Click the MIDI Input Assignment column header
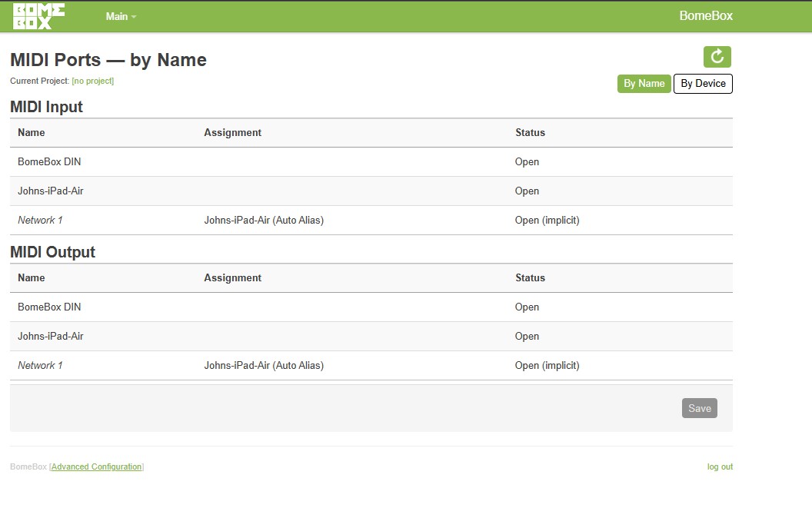This screenshot has width=812, height=508. click(x=232, y=132)
